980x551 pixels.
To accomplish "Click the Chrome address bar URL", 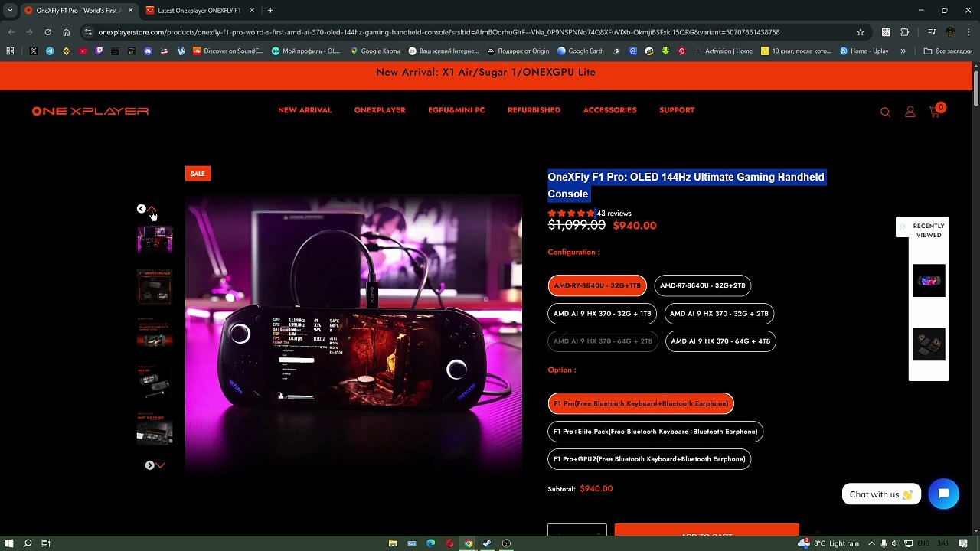I will [439, 32].
